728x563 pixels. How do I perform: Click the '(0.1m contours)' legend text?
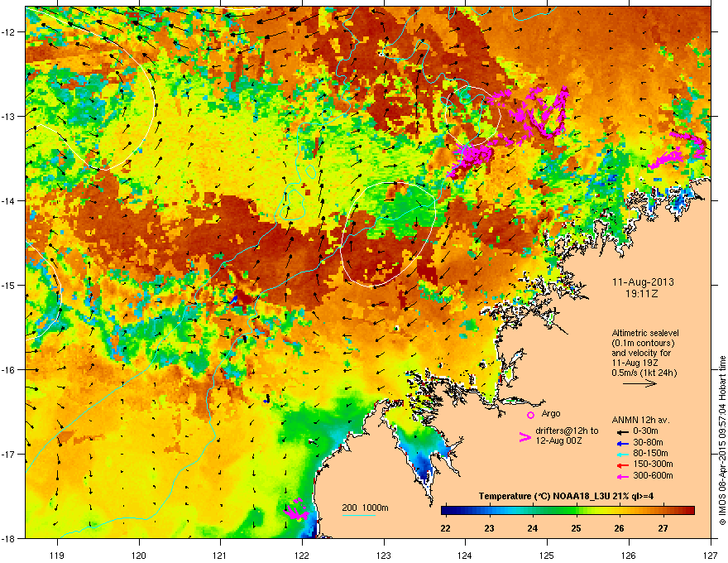[x=643, y=344]
